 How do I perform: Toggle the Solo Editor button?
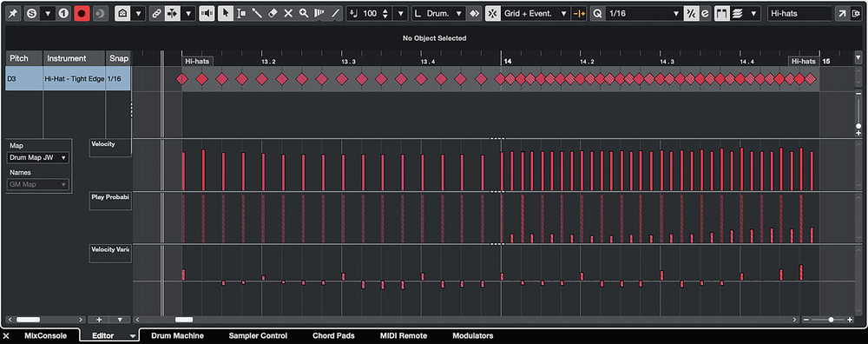pyautogui.click(x=31, y=13)
